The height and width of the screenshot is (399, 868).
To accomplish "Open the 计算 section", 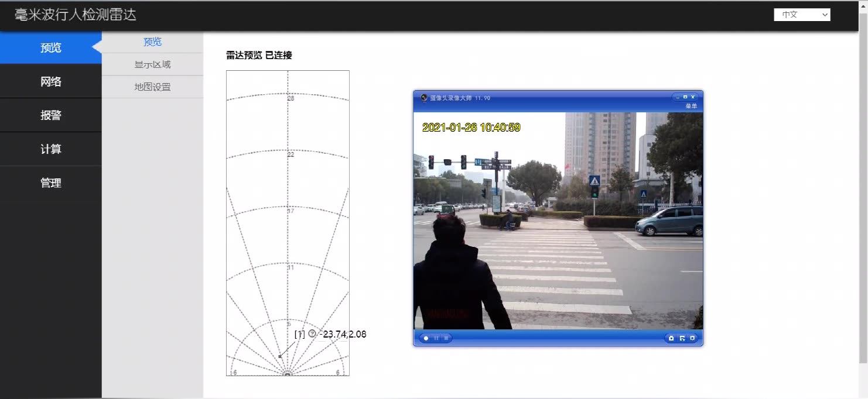I will pos(50,149).
